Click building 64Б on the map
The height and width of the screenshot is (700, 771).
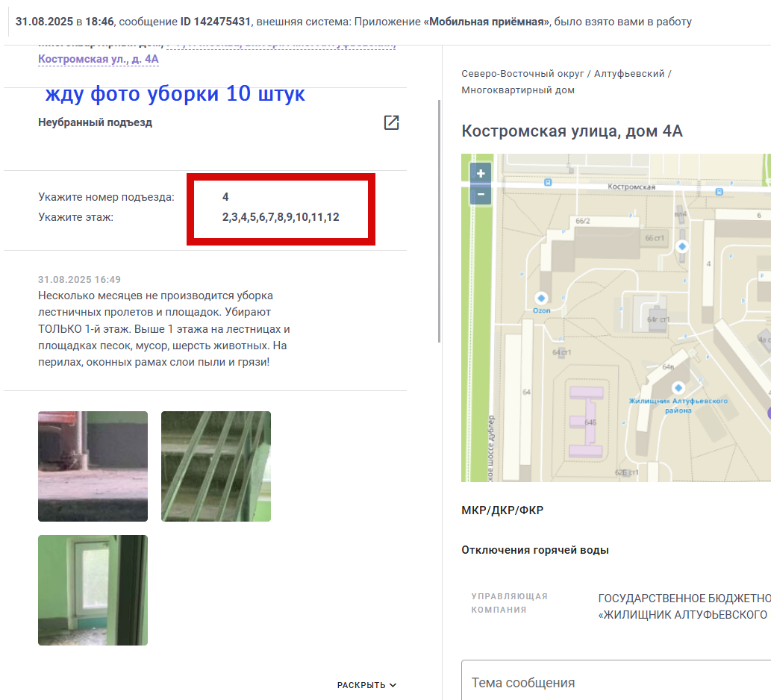[x=590, y=422]
